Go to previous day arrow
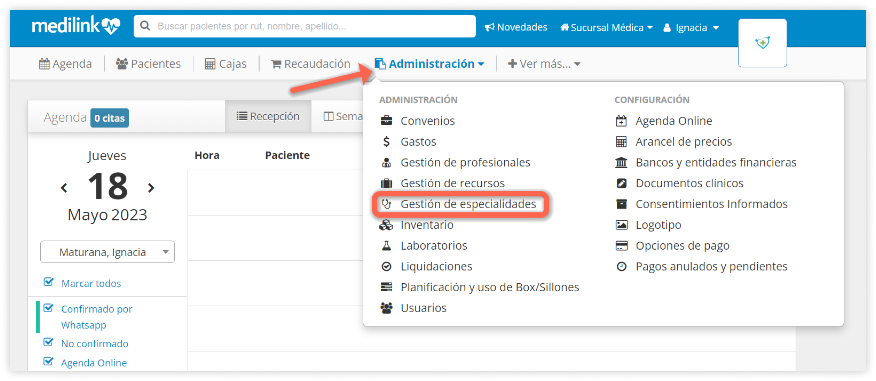Viewport: 876px width, 381px height. pyautogui.click(x=64, y=188)
